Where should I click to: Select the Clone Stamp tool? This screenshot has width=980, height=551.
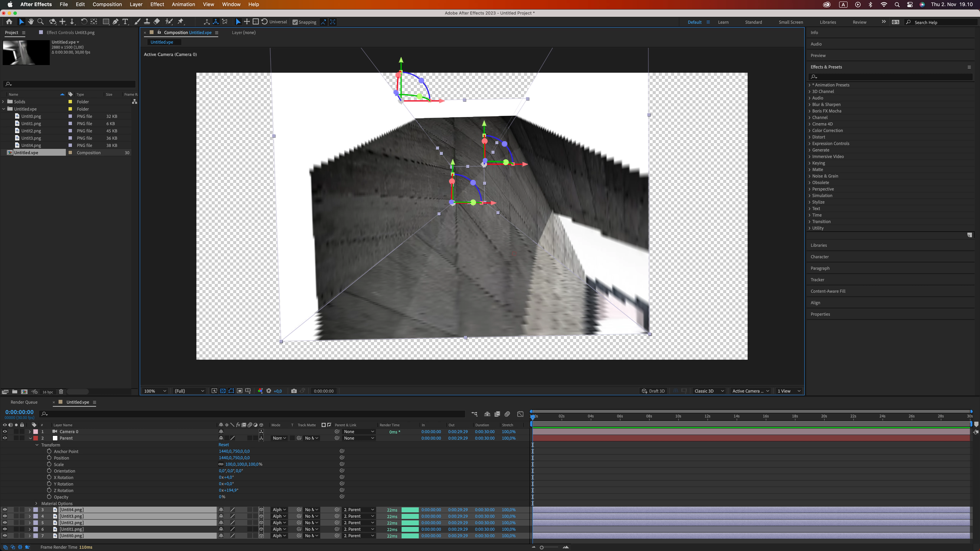click(x=147, y=22)
